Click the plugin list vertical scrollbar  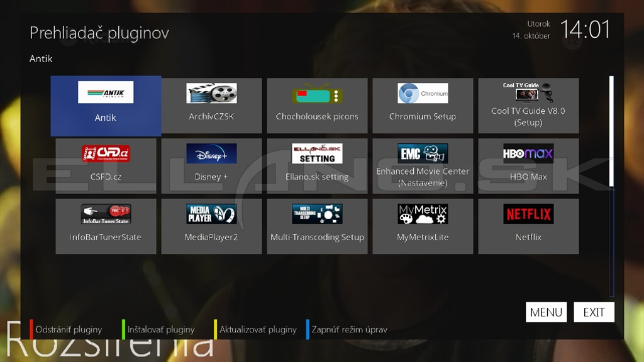coord(611,131)
